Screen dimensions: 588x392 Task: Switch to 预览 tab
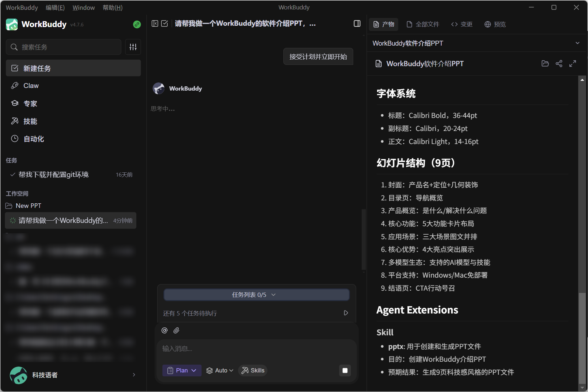click(x=495, y=24)
